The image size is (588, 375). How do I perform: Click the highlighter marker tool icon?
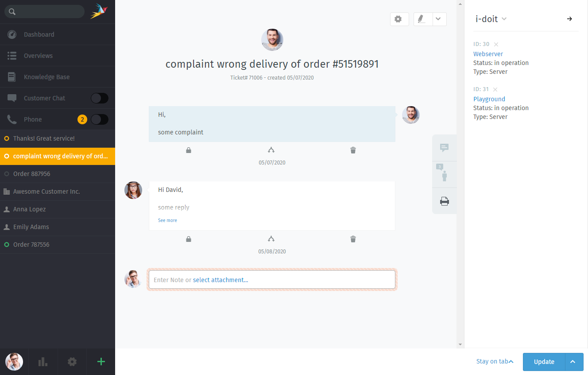422,19
